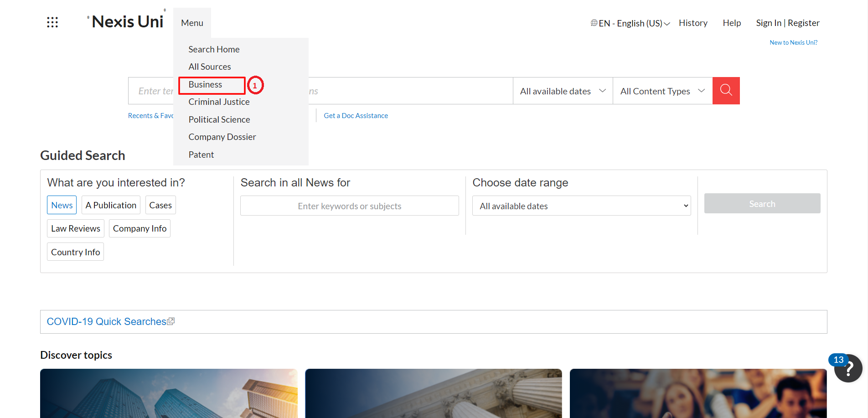This screenshot has width=868, height=418.
Task: Open the Recents & Favorites link
Action: [150, 116]
